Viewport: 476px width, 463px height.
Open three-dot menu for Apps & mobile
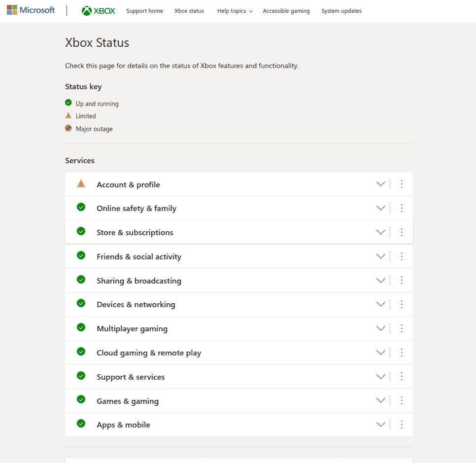coord(402,425)
